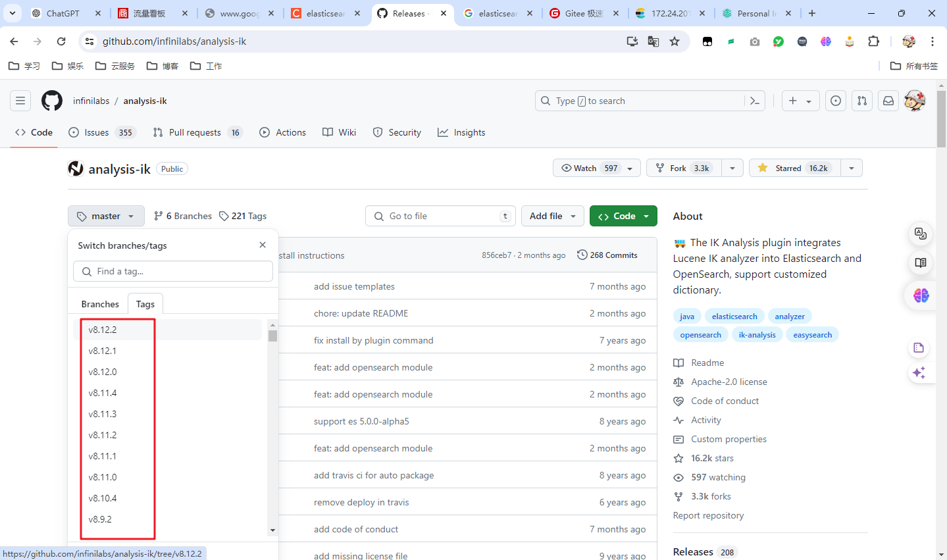Select the v8.11.3 tag
Screen dimensions: 947x560
103,414
